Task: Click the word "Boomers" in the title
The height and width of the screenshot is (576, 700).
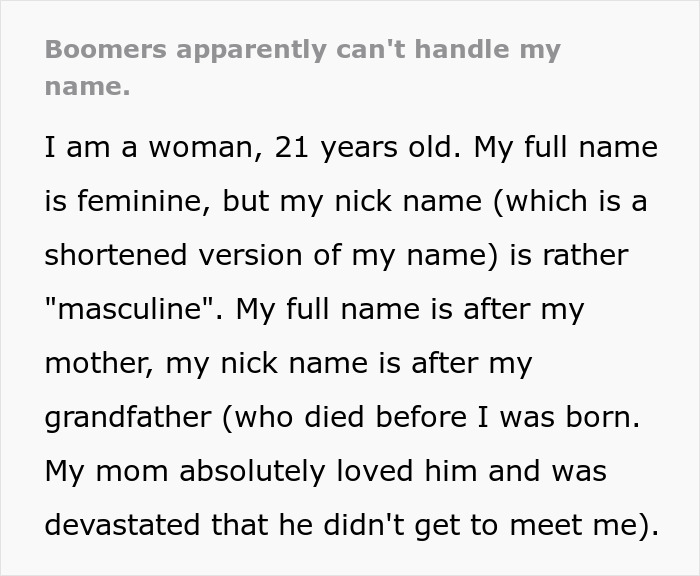Action: pos(106,49)
